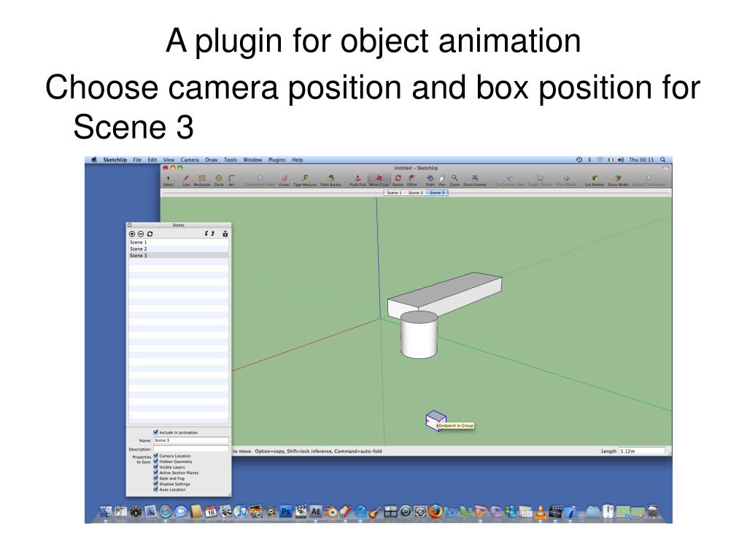Screen dimensions: 747x560
Task: Click the Get Models toolbar icon
Action: 595,179
